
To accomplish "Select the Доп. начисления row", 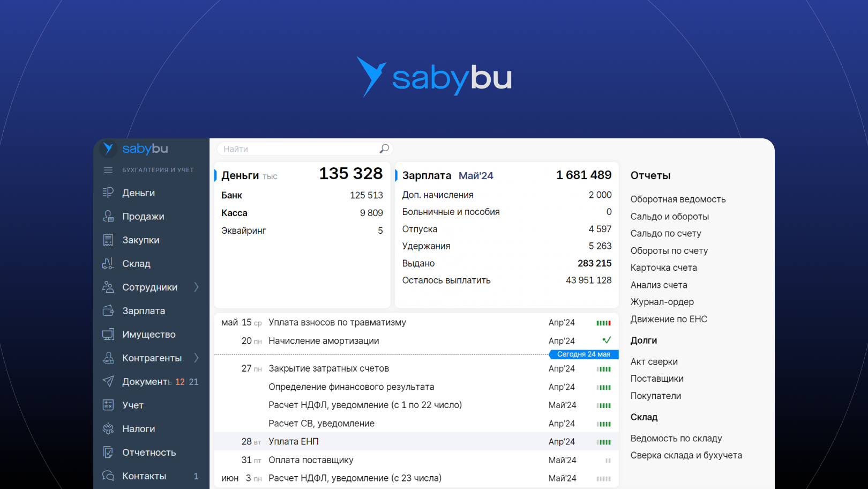I will tap(507, 195).
